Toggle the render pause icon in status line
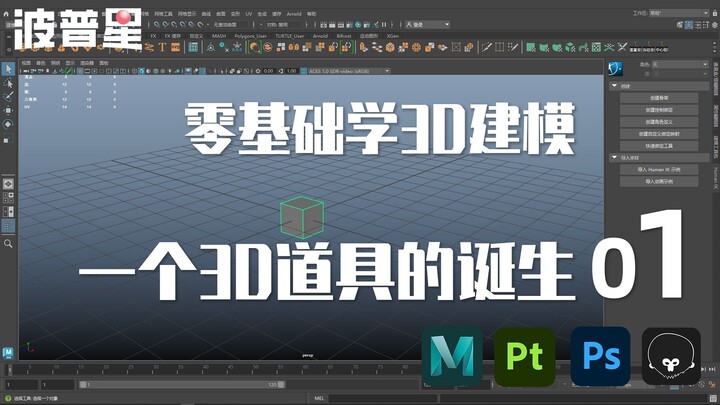Viewport: 720px width, 405px height. pos(384,24)
